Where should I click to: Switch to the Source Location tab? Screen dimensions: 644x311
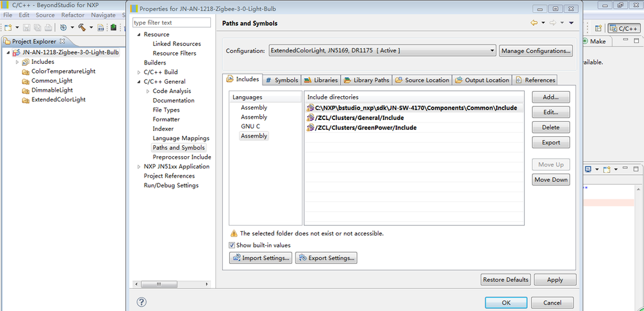[x=422, y=80]
